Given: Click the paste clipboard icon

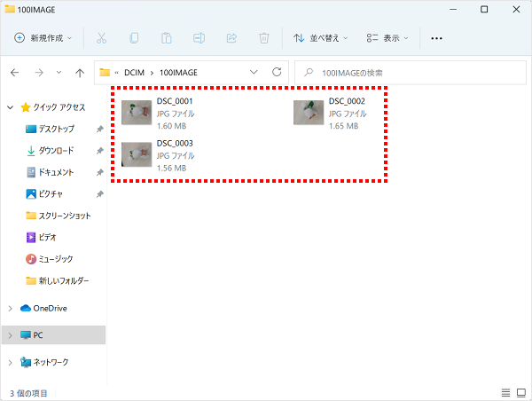Looking at the screenshot, I should pyautogui.click(x=167, y=38).
